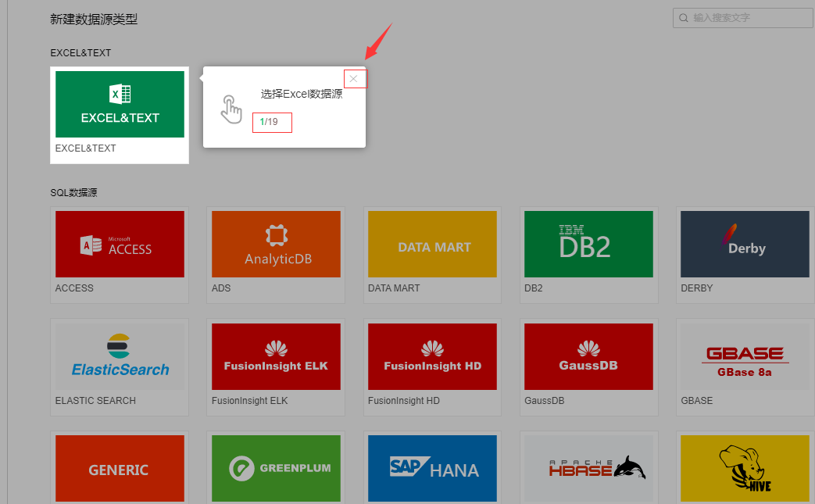815x504 pixels.
Task: Click the EXCEL&TEXT caption under the tile
Action: pyautogui.click(x=86, y=148)
